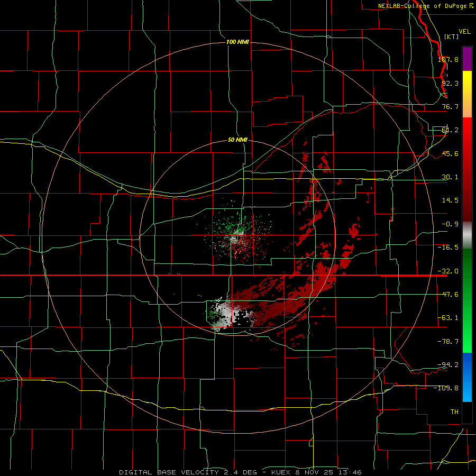Click the -94.2 velocity scale value
Viewport: 476px width, 476px height.
448,364
